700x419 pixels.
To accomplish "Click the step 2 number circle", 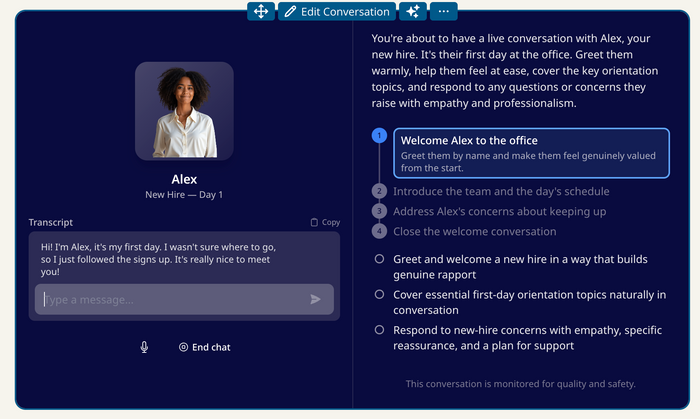I will tap(379, 191).
